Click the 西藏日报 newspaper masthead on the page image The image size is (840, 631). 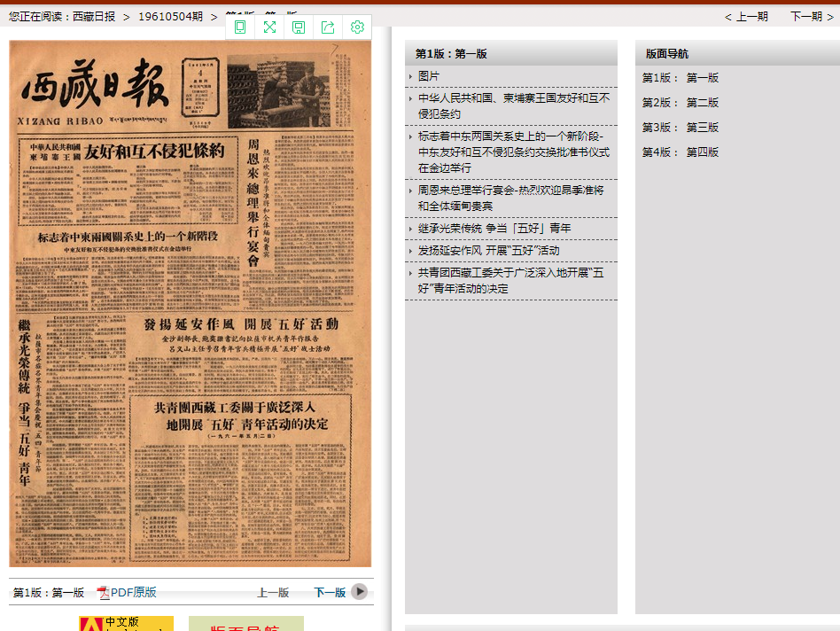click(96, 84)
